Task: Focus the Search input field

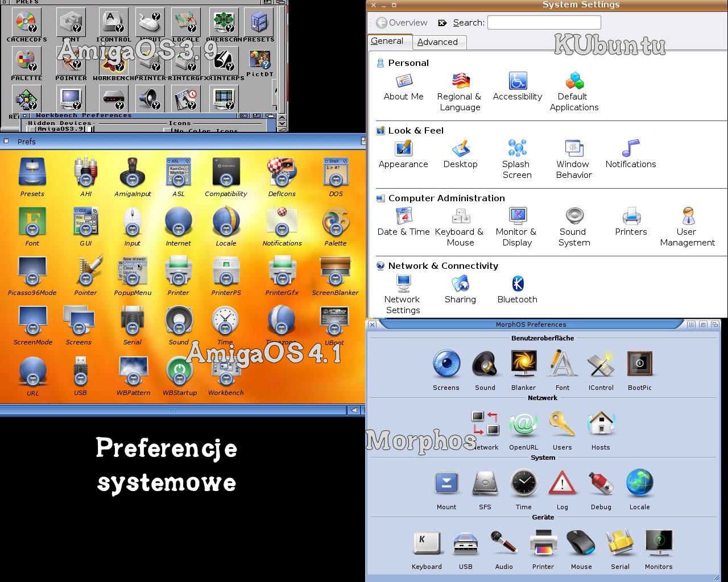Action: (544, 22)
